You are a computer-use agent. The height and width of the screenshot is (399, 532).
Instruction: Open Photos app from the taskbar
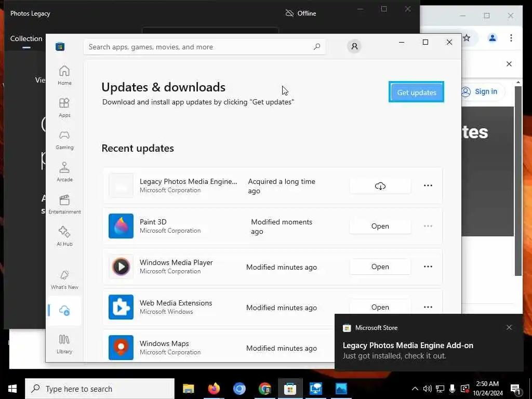click(341, 389)
